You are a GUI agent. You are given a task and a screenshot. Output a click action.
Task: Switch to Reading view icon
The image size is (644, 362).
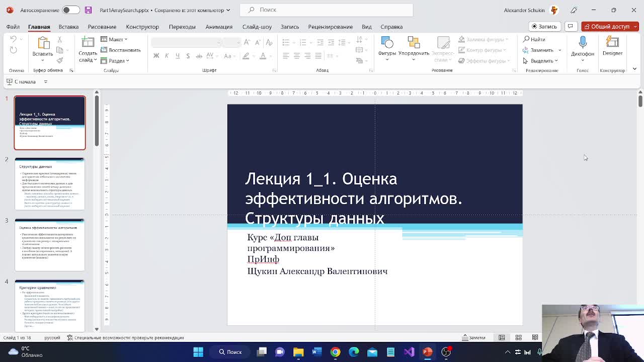[535, 338]
